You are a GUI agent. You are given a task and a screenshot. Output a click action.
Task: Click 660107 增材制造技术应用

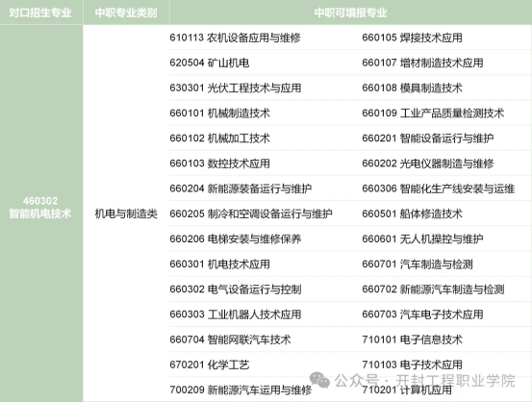pos(422,63)
